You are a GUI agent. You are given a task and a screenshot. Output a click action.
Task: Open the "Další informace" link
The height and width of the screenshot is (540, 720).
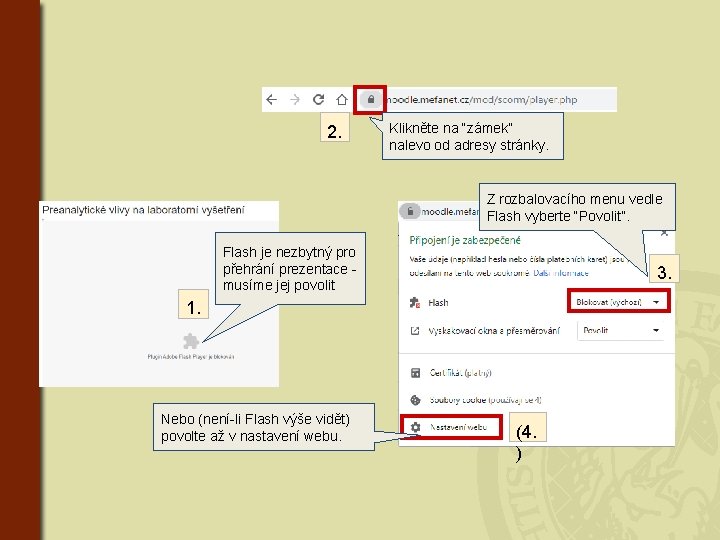[561, 273]
